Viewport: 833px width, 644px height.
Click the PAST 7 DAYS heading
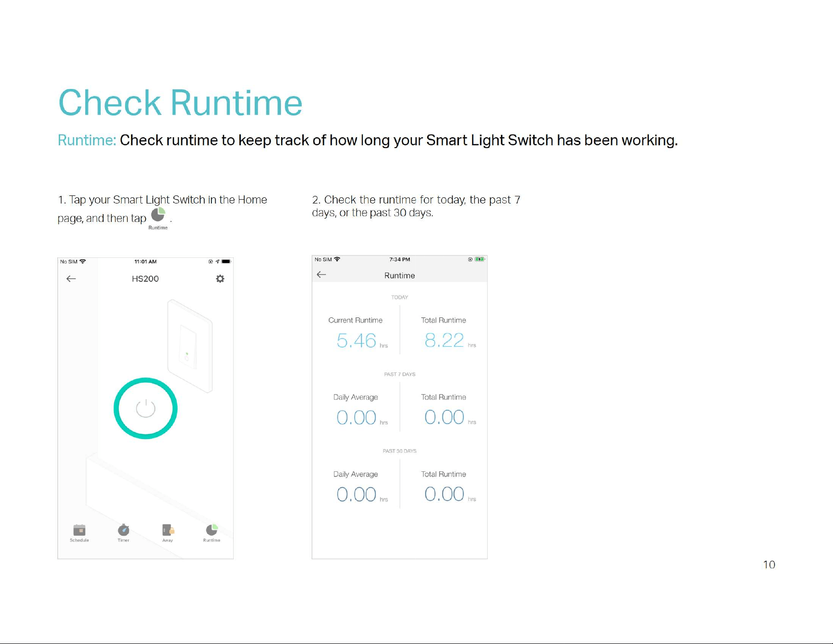[400, 374]
